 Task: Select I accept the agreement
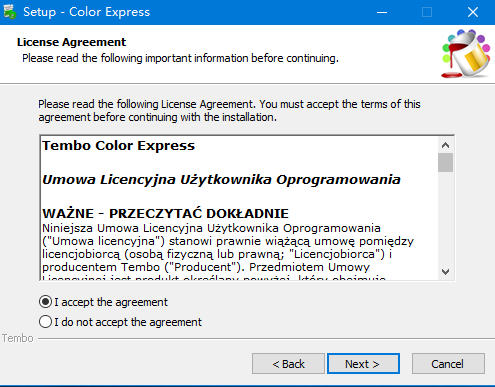coord(45,302)
